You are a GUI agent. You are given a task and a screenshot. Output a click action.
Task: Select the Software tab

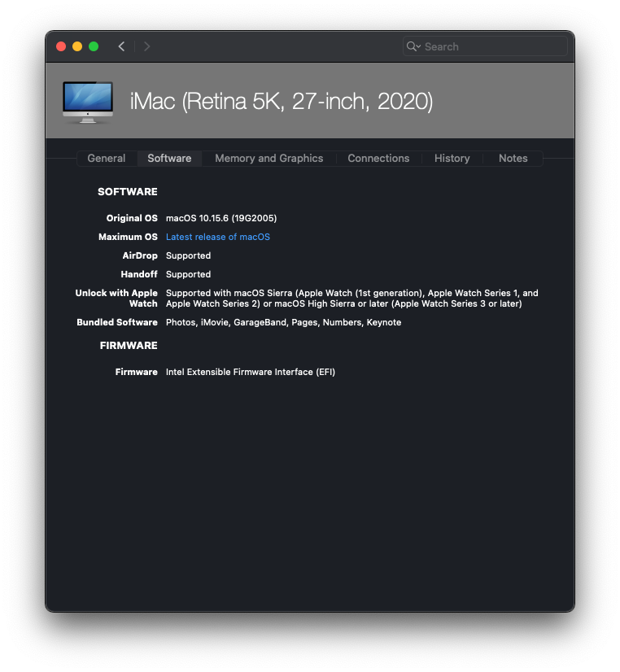coord(169,159)
